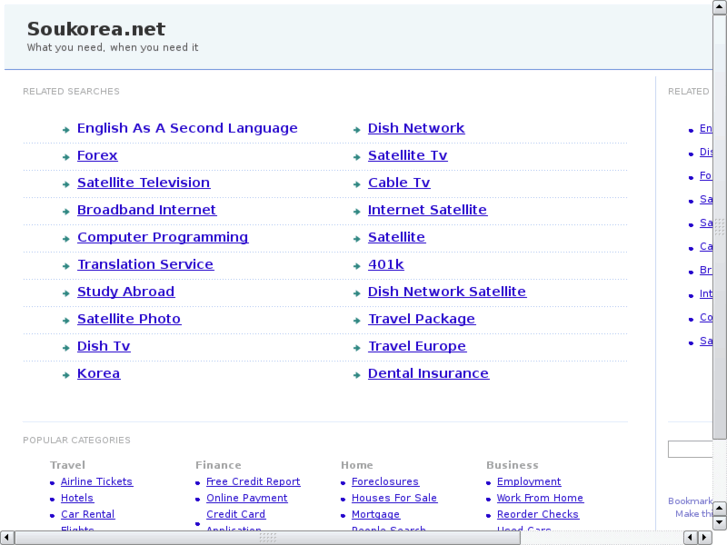The height and width of the screenshot is (545, 727).
Task: Open the Airline Tickets travel link
Action: 97,481
